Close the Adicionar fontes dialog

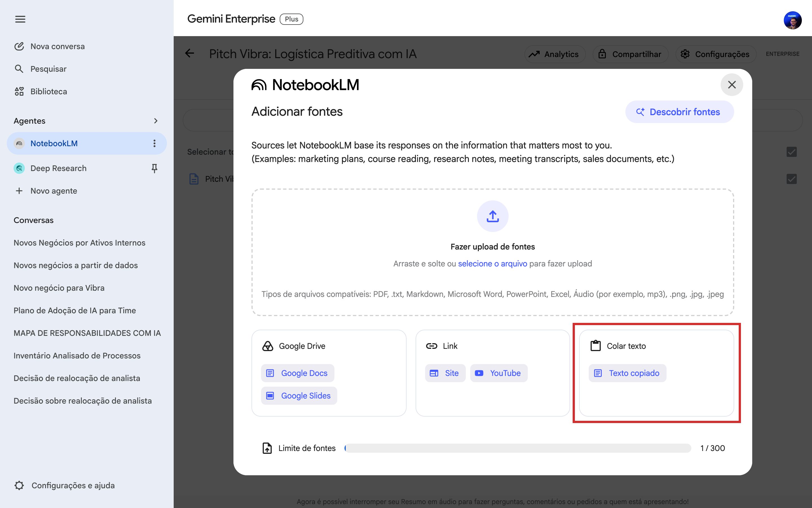pyautogui.click(x=732, y=85)
